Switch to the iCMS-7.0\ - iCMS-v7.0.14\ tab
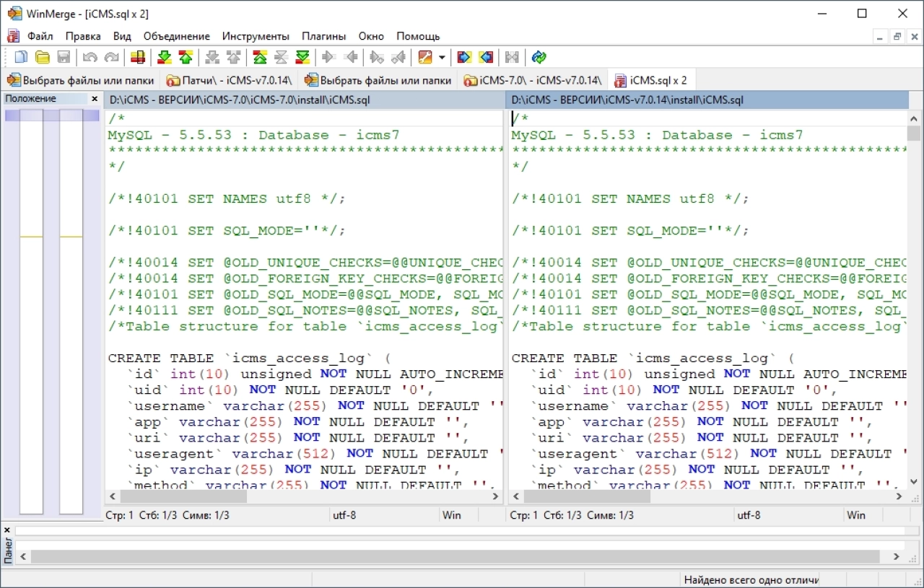This screenshot has width=924, height=588. point(533,80)
